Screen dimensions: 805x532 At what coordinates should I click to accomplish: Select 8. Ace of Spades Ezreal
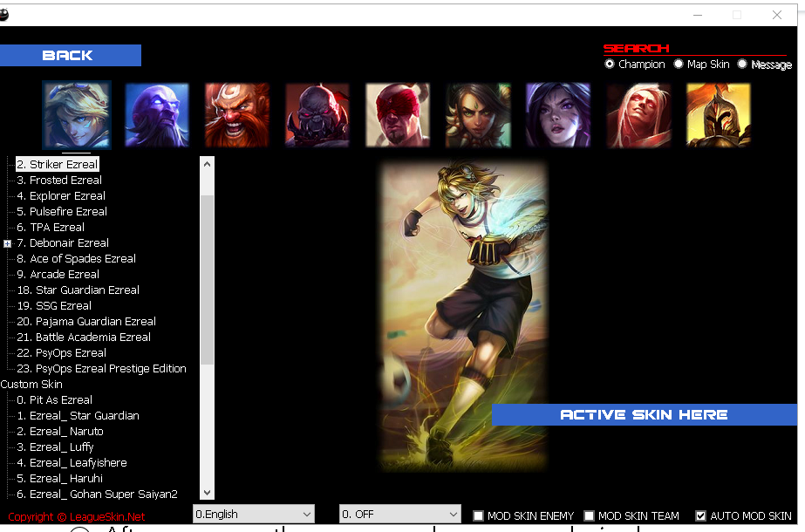(76, 259)
